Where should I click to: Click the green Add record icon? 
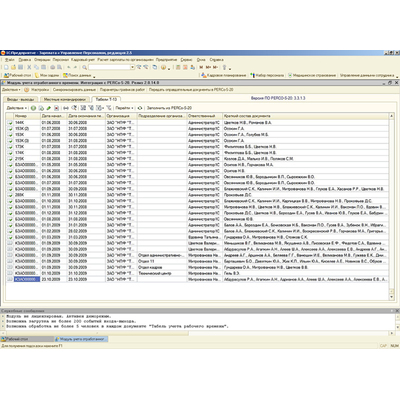pos(33,108)
